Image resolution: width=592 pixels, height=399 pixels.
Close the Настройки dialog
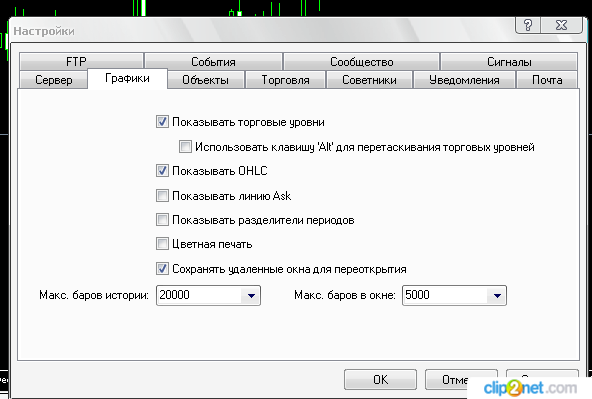click(x=561, y=25)
